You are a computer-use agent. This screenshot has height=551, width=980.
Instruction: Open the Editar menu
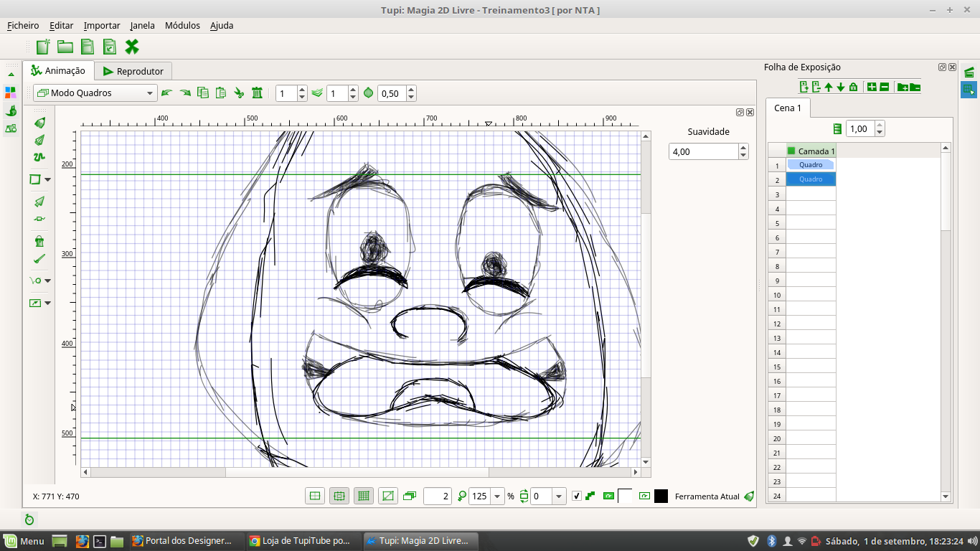(x=62, y=25)
